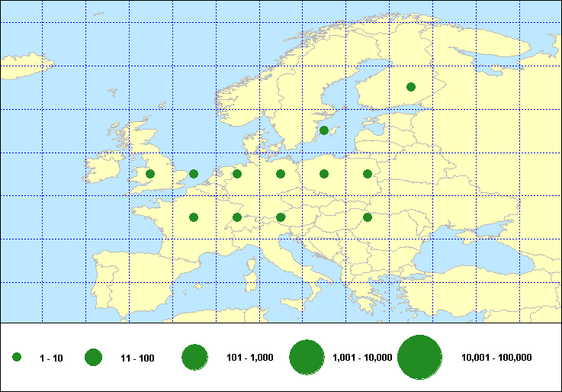Click the largest legend circle for 10,001 - 100,000
562x392 pixels.
tap(420, 357)
